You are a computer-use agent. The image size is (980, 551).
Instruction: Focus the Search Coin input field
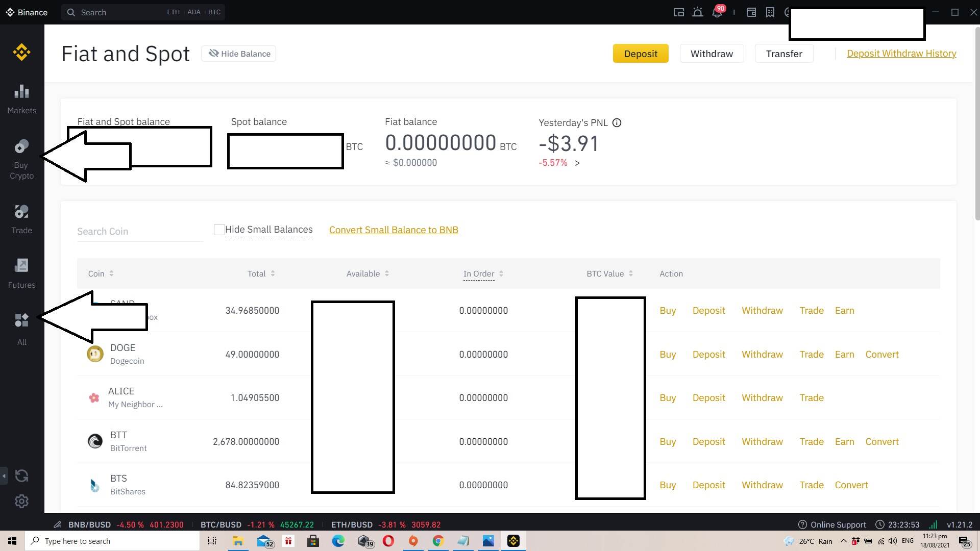(x=140, y=232)
